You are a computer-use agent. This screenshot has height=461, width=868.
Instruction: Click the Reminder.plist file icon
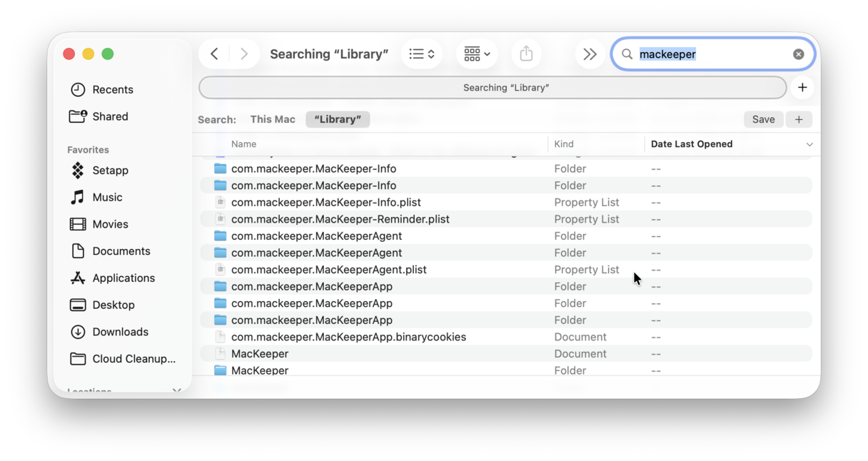pos(221,219)
